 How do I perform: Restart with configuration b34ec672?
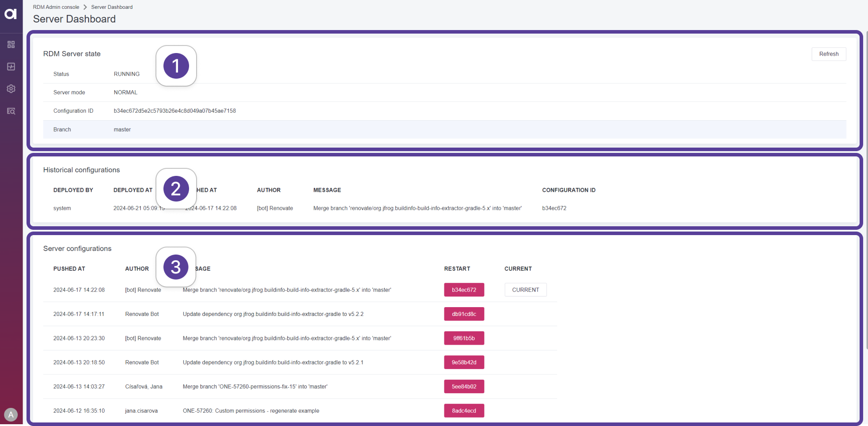[x=464, y=290]
